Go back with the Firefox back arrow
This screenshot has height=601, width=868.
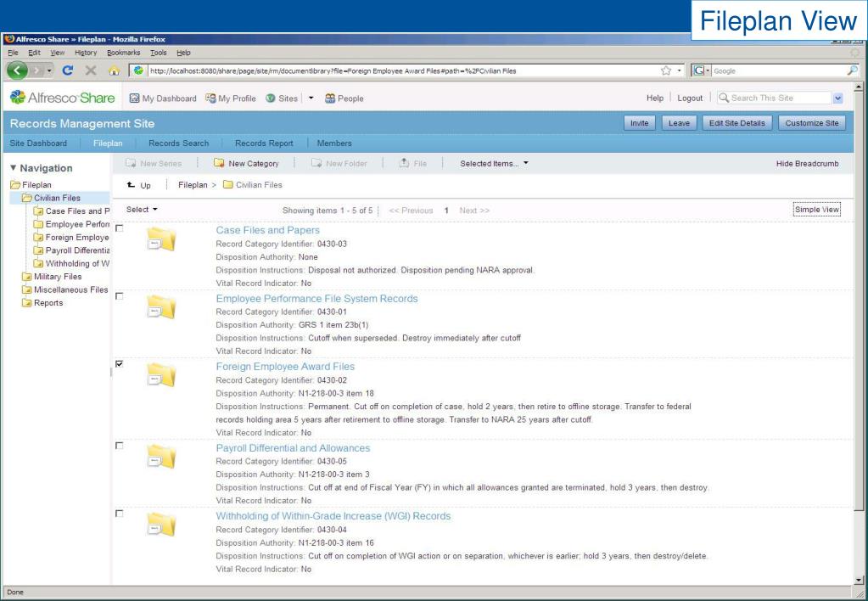(17, 70)
